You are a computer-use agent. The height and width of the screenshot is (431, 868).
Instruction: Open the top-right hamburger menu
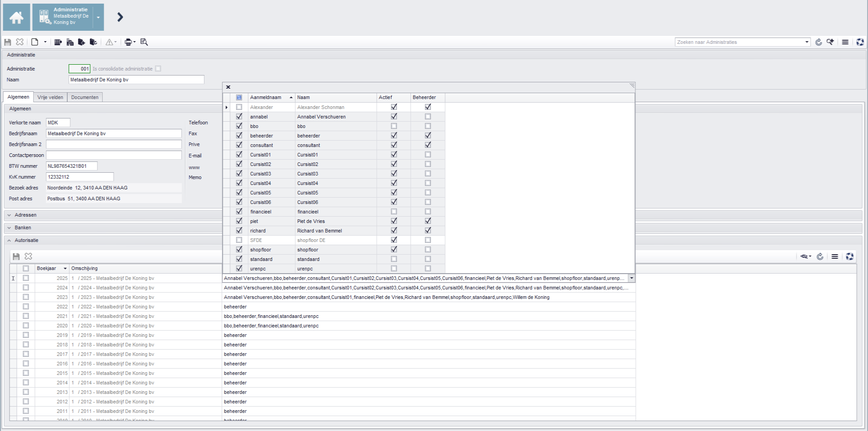(x=845, y=42)
